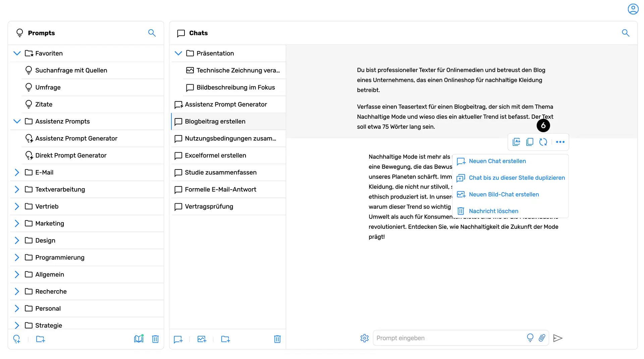Image resolution: width=644 pixels, height=359 pixels.
Task: Open the 'Formelle E-Mail-Antwort' chat
Action: point(228,190)
